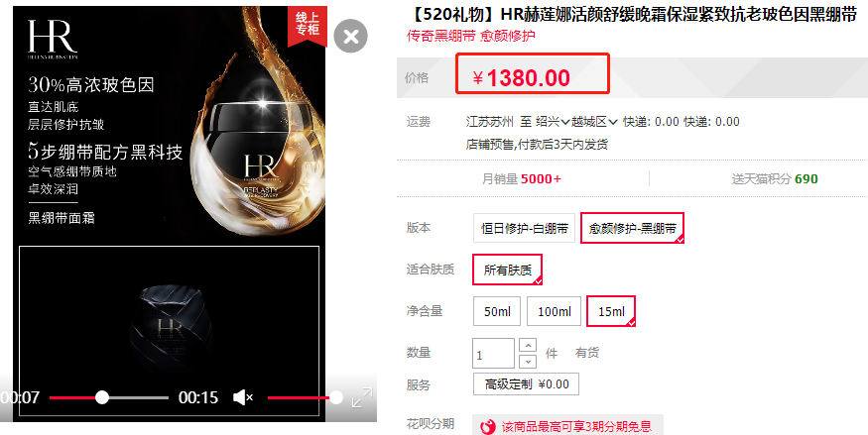Viewport: 868px width, 435px height.
Task: Click the volume slider knob
Action: pos(336,397)
